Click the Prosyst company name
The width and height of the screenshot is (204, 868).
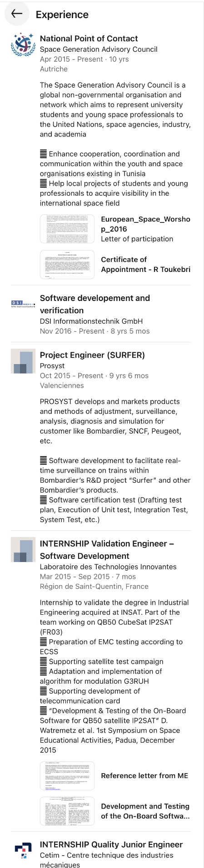pos(52,365)
